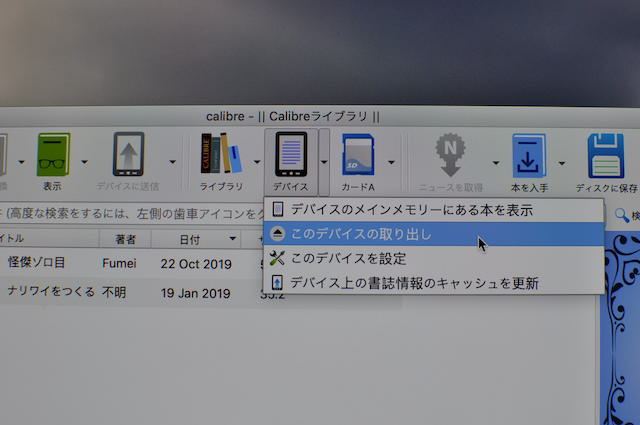Image resolution: width=640 pixels, height=425 pixels.
Task: Select デバイス上の書誌情報のキャッシュを更新 menu item
Action: 434,283
